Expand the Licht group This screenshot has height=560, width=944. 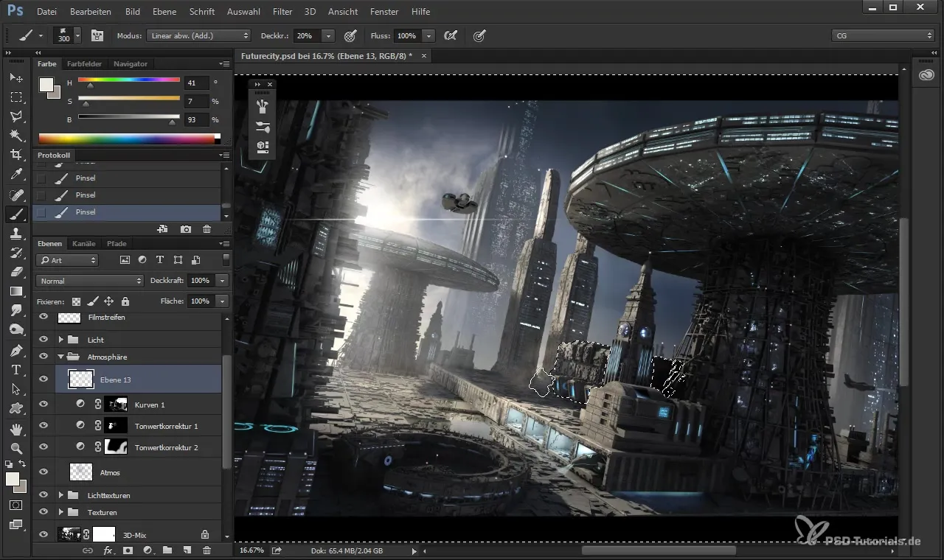pos(61,340)
